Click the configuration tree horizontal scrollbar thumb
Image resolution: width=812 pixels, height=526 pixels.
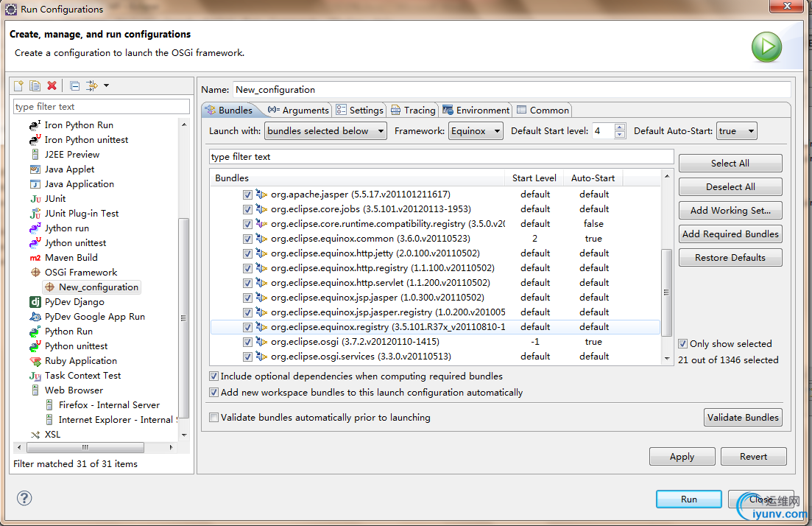pyautogui.click(x=85, y=447)
